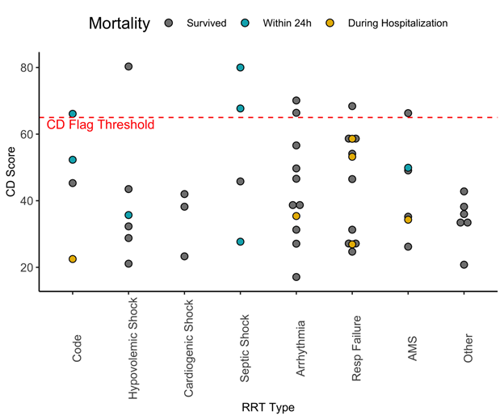Click the red CD Flag Threshold label
Viewport: 504px width, 420px height.
point(100,125)
